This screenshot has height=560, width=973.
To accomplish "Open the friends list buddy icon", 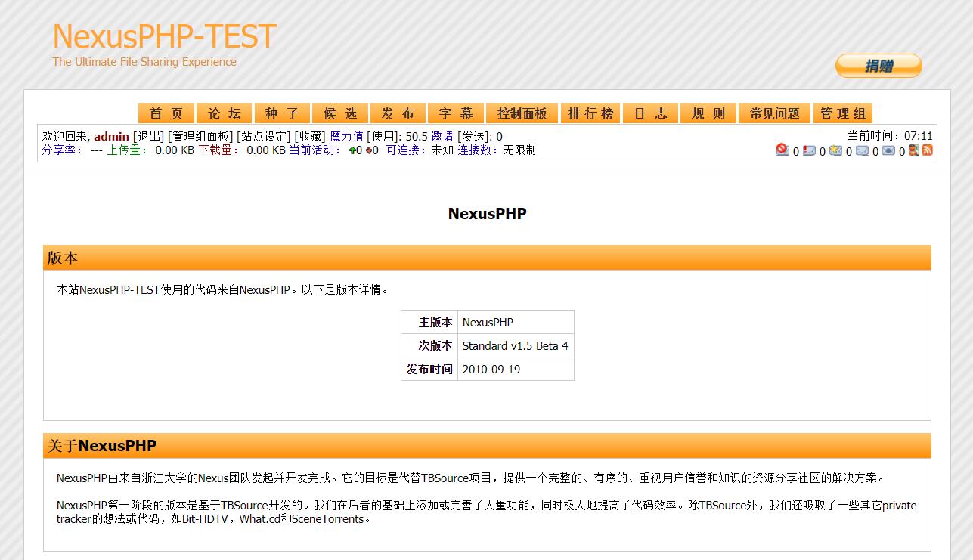I will (x=914, y=150).
